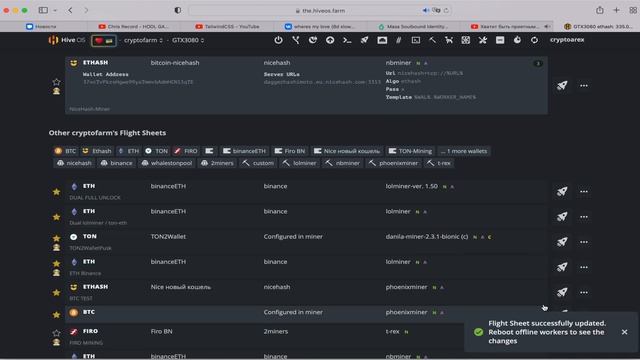Switch to the TailwindCSS - YouTube tab
The height and width of the screenshot is (360, 640).
[x=227, y=27]
